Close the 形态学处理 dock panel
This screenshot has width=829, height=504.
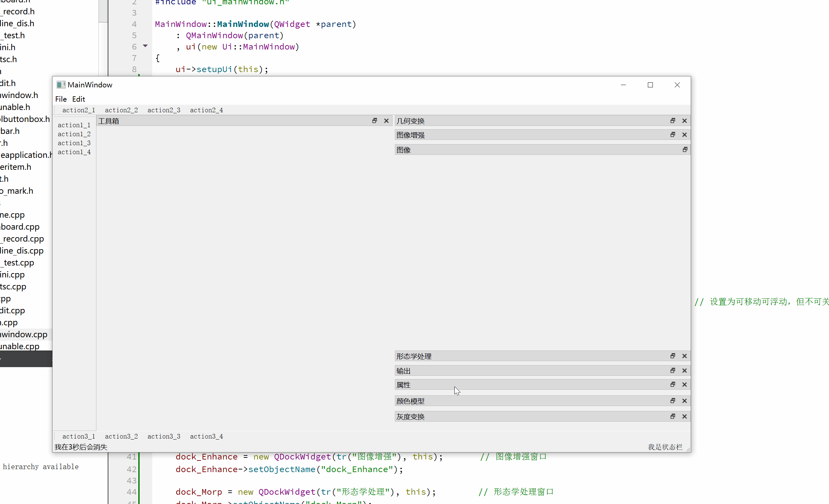pyautogui.click(x=684, y=356)
